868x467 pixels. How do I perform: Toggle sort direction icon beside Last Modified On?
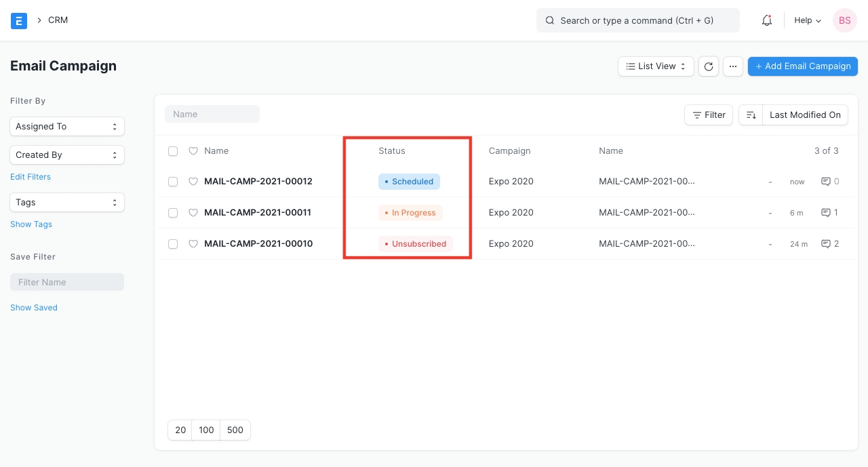click(751, 115)
